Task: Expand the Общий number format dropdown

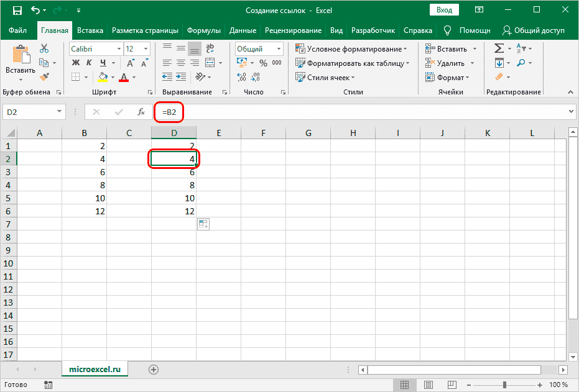Action: pos(279,48)
